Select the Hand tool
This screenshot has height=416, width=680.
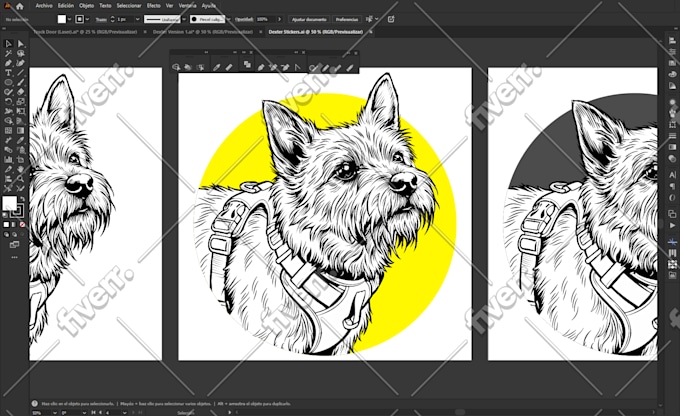click(x=20, y=169)
